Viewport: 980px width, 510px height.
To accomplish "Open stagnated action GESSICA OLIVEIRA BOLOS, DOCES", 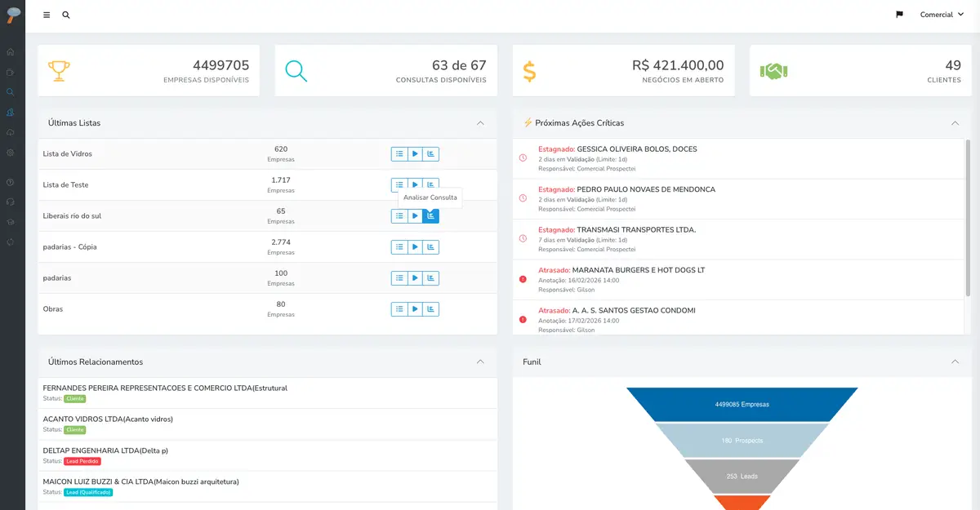I will pyautogui.click(x=739, y=159).
